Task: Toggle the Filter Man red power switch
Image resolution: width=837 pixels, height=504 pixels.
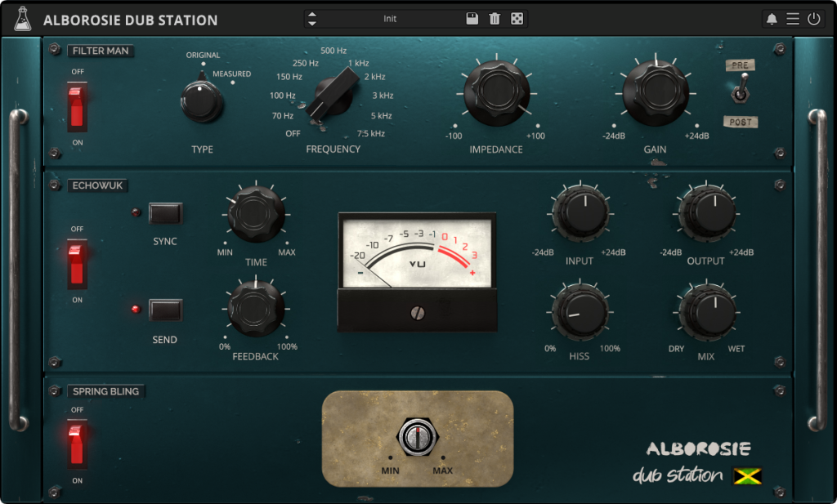Action: click(77, 107)
